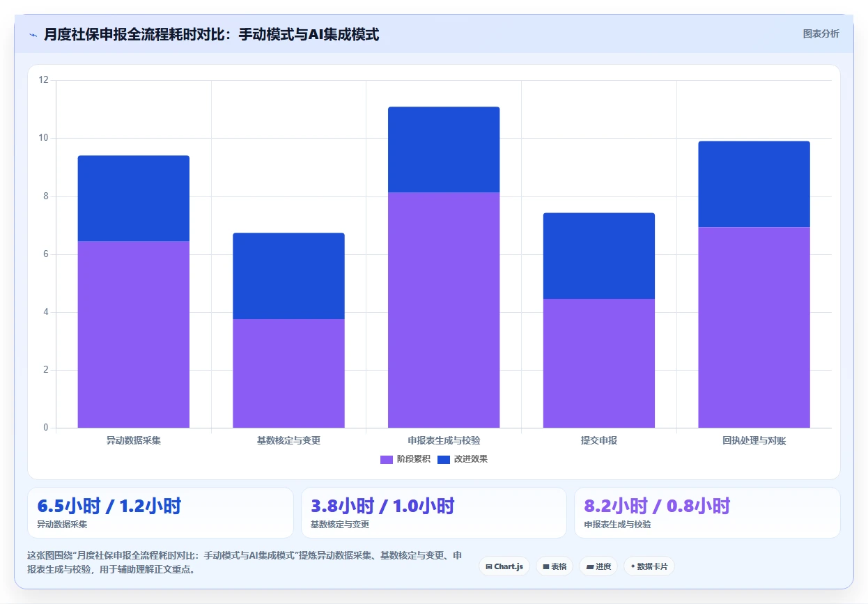The image size is (868, 604).
Task: Toggle the 阶段累积 legend entry
Action: pyautogui.click(x=405, y=459)
